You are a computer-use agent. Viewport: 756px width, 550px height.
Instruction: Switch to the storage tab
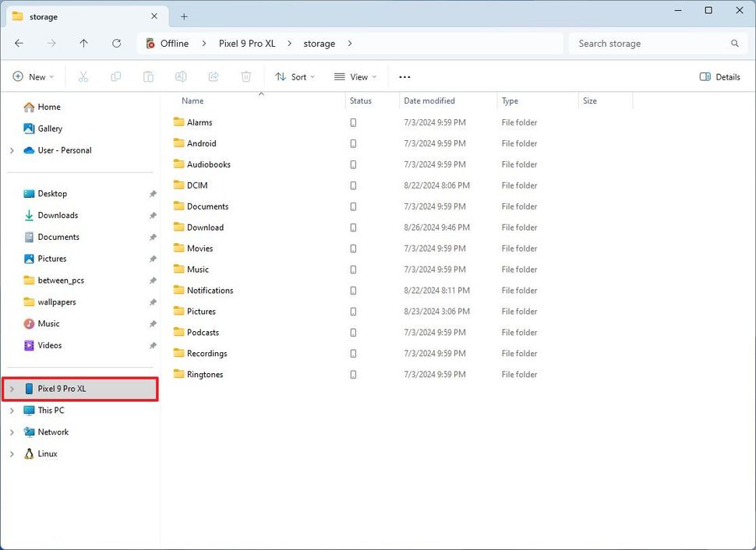[x=43, y=16]
